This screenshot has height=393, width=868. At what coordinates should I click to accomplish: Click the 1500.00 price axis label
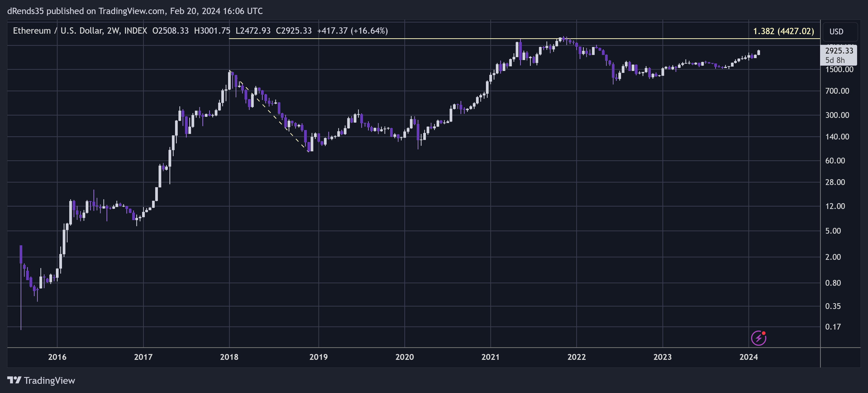(x=839, y=69)
